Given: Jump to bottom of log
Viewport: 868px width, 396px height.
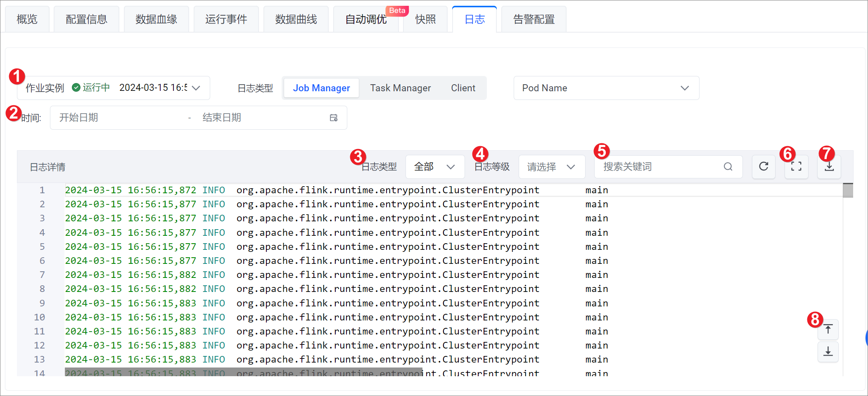Looking at the screenshot, I should [828, 352].
